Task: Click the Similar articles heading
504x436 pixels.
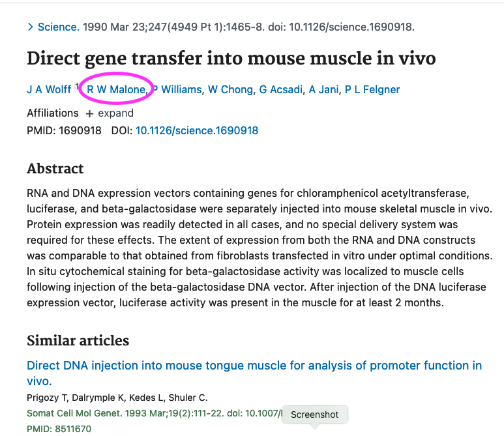Action: [78, 341]
